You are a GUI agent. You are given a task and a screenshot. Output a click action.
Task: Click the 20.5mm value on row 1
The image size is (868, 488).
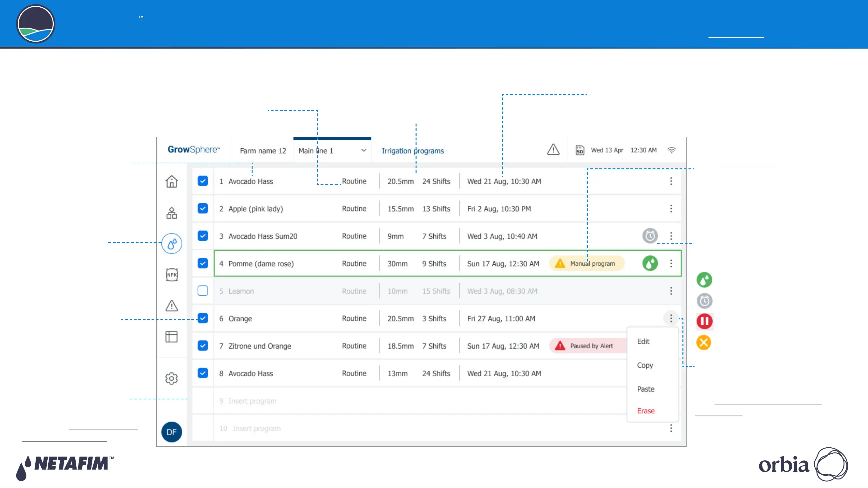click(x=400, y=181)
